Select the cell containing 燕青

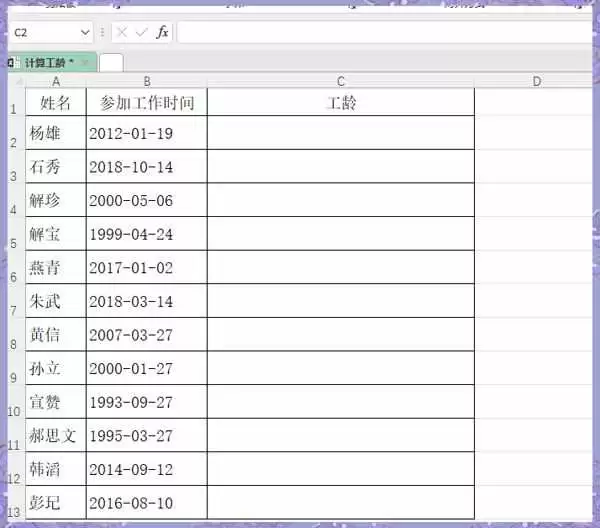[56, 267]
